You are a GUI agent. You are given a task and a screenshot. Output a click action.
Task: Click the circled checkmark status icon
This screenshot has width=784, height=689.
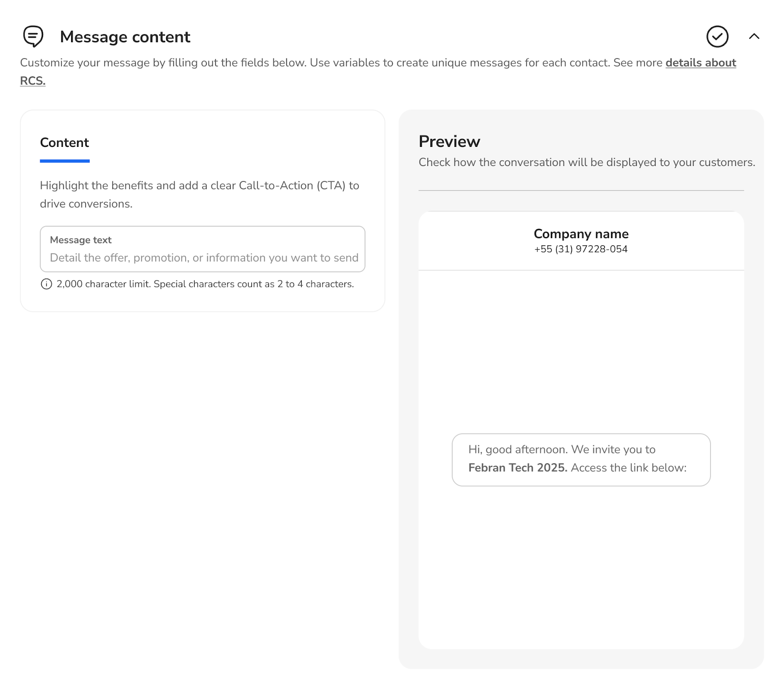coord(717,37)
